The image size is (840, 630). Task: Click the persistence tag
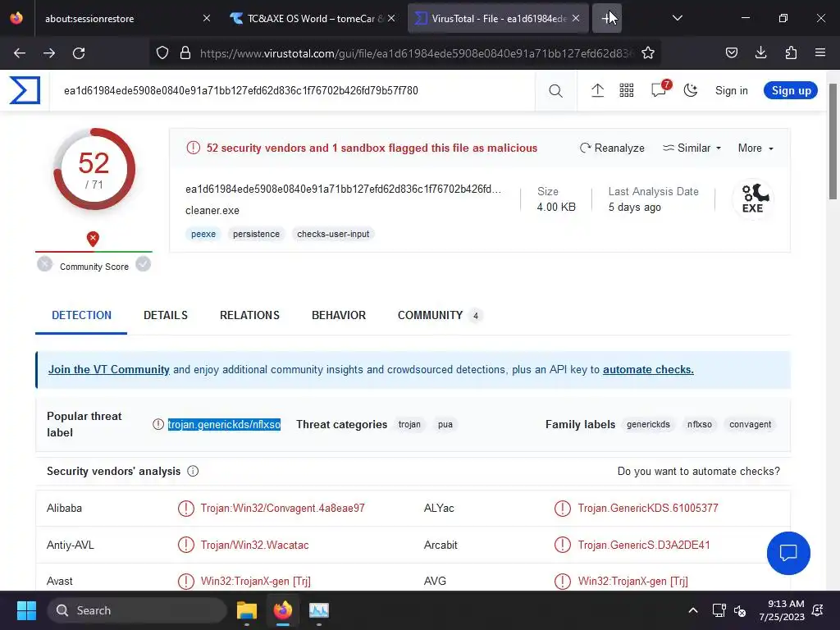[256, 234]
